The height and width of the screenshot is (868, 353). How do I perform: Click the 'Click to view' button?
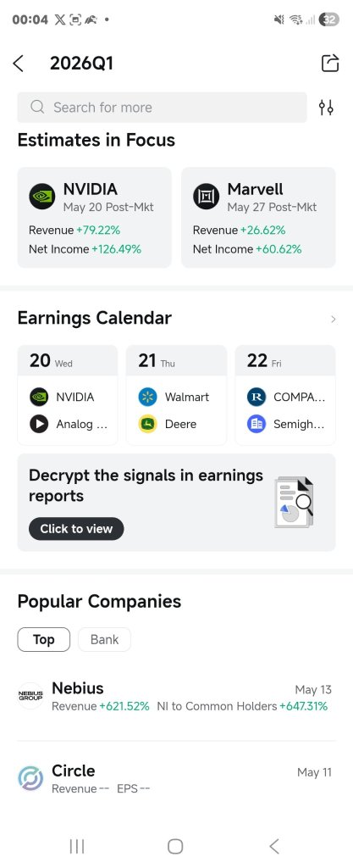pos(76,529)
